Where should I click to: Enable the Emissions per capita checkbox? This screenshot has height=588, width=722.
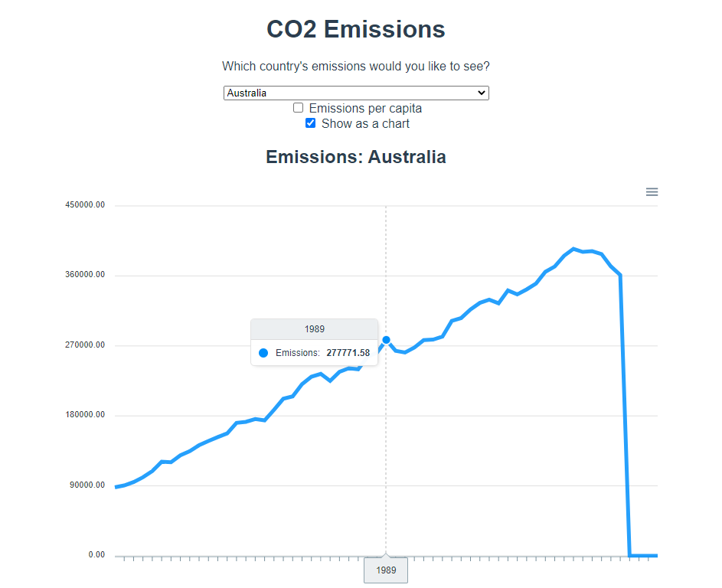[299, 108]
